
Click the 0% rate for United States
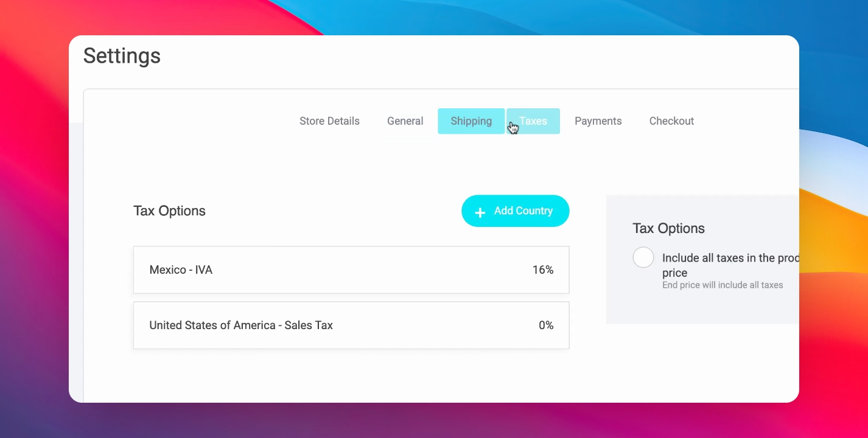[546, 325]
